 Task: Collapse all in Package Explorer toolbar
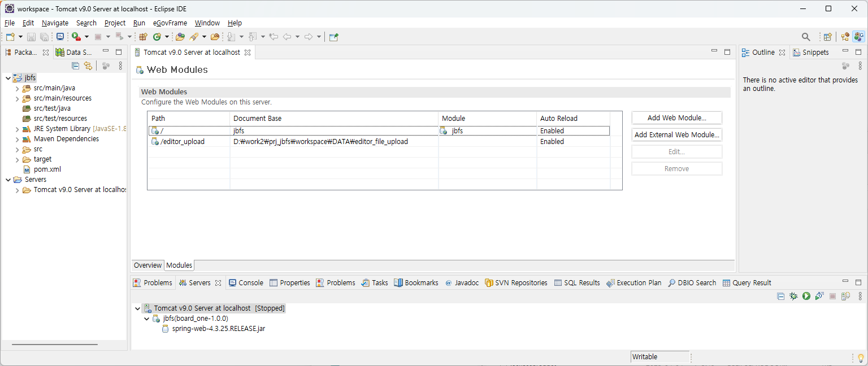click(75, 66)
